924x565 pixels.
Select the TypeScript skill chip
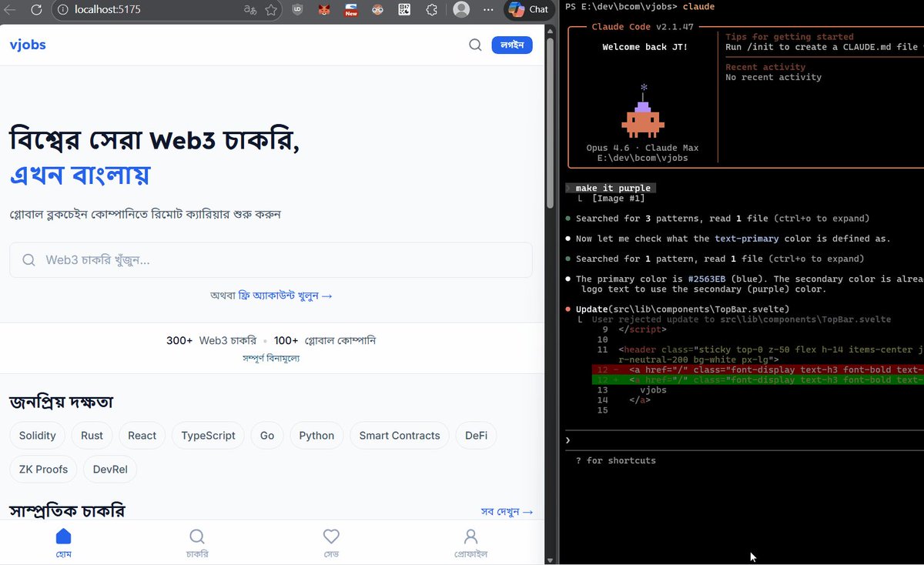pos(209,436)
